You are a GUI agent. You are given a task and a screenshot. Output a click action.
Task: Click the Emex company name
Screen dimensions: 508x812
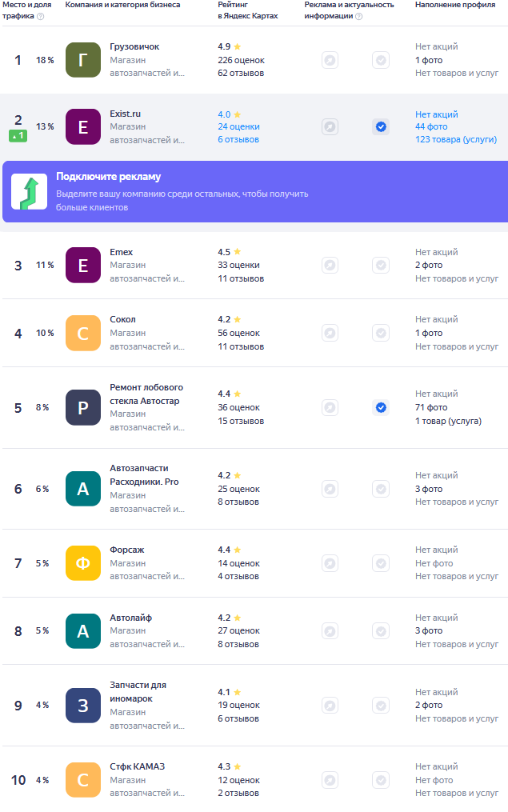click(x=121, y=252)
